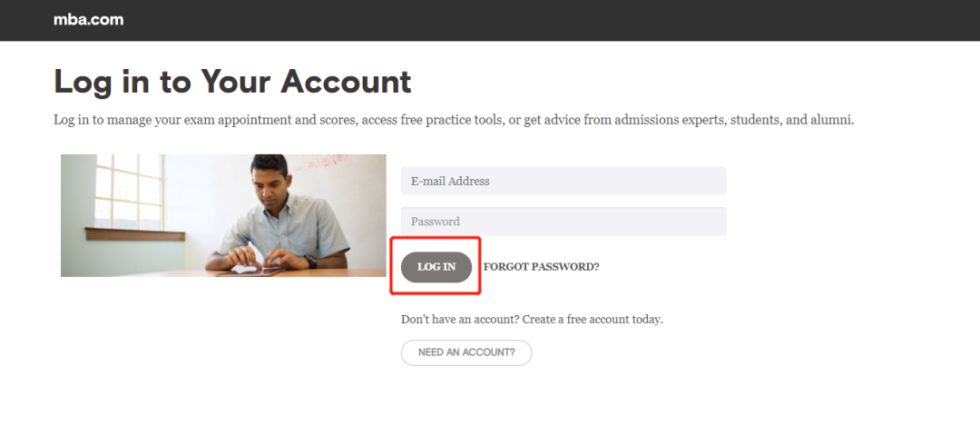Image resolution: width=980 pixels, height=426 pixels.
Task: Focus the E-mail Address input field
Action: [563, 181]
